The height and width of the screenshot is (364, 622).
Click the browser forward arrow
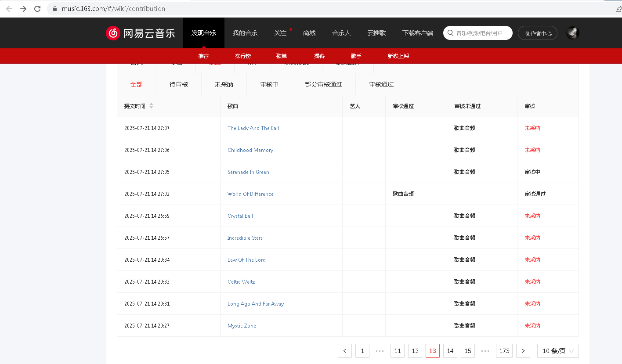pos(23,9)
